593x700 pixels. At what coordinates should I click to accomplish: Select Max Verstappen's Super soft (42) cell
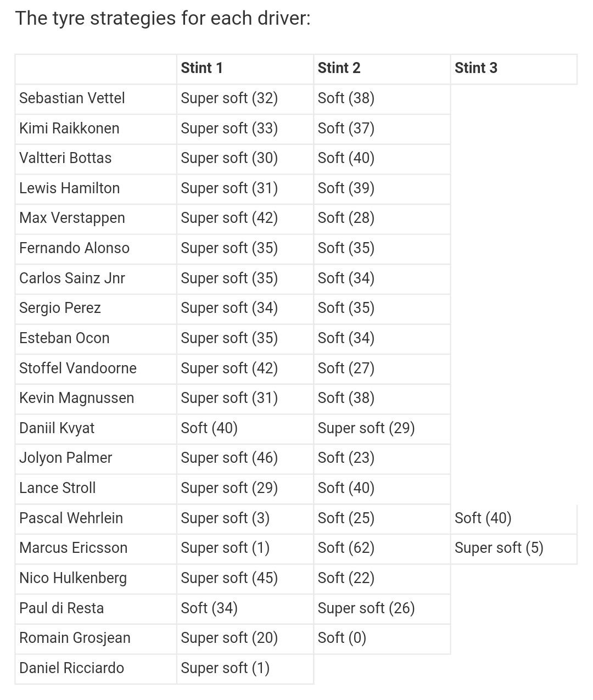click(x=245, y=219)
